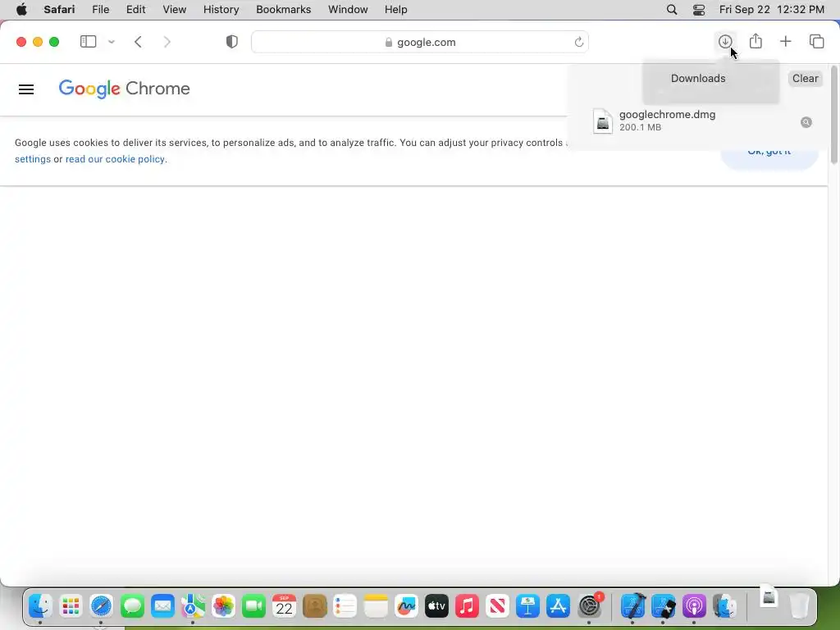Go forward with the forward arrow

point(167,41)
